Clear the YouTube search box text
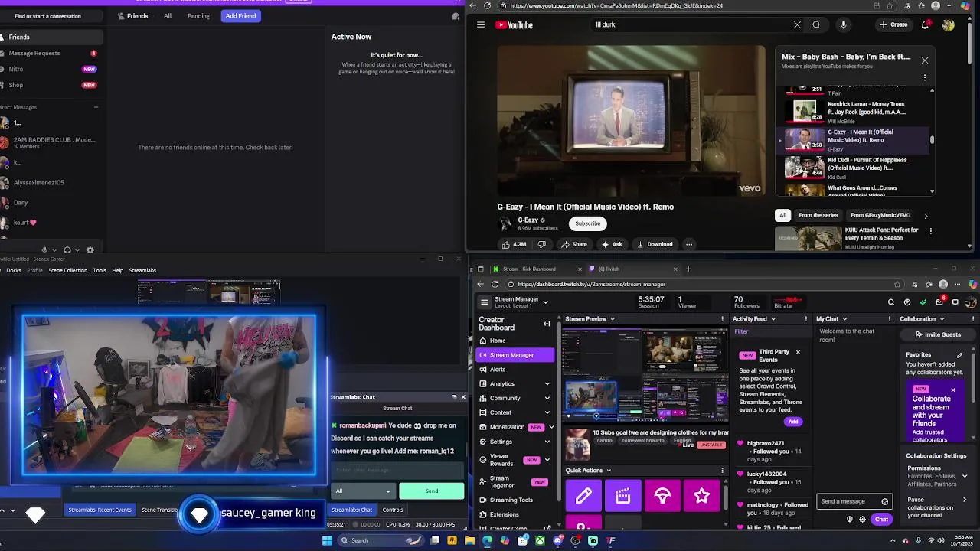The image size is (980, 551). (x=797, y=24)
